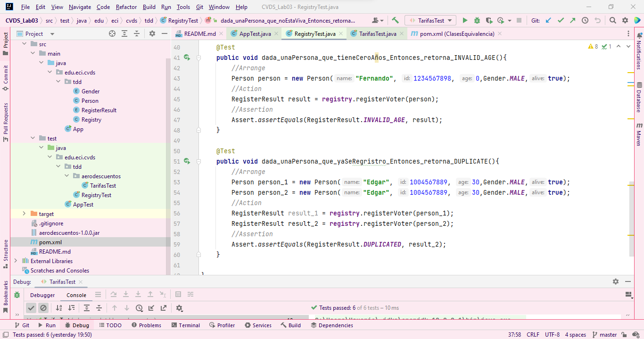Viewport: 644px width, 339px height.
Task: Run TarifasTest with the green play icon
Action: click(465, 21)
